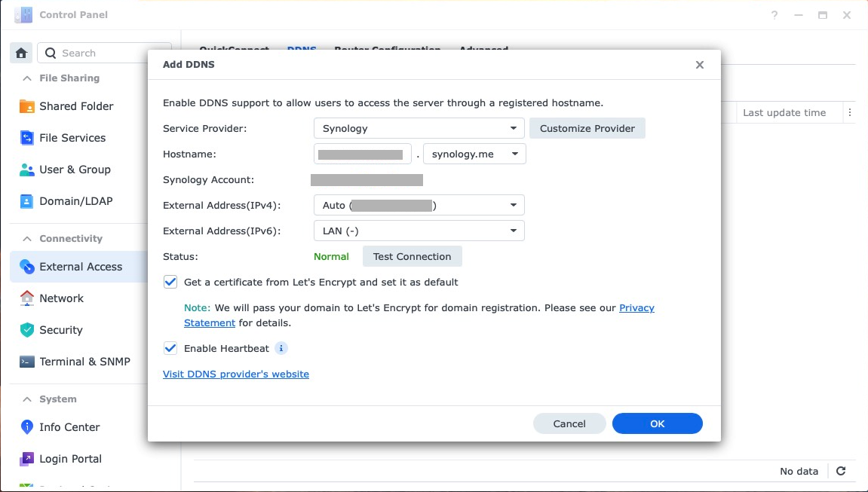Go to User & Group settings
The width and height of the screenshot is (868, 492).
[x=75, y=170]
